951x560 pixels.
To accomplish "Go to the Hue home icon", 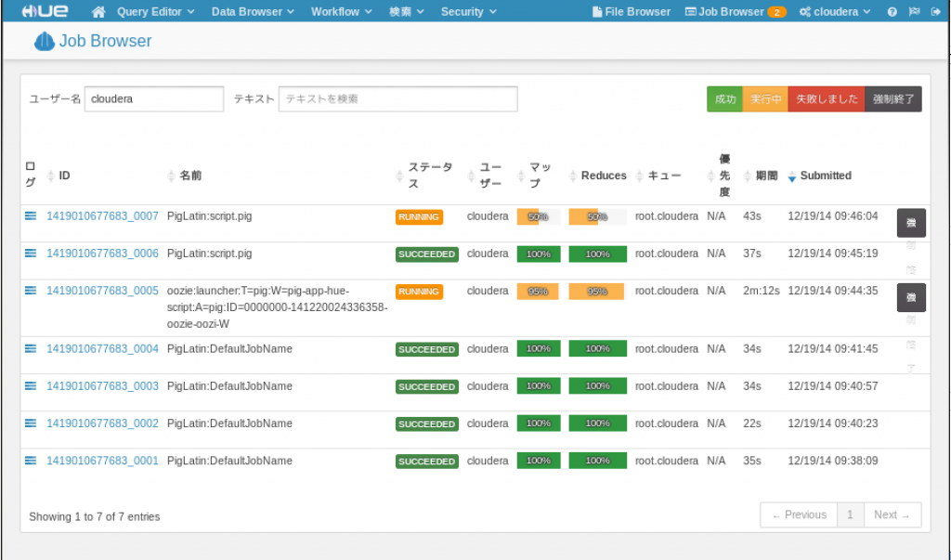I will pyautogui.click(x=98, y=11).
